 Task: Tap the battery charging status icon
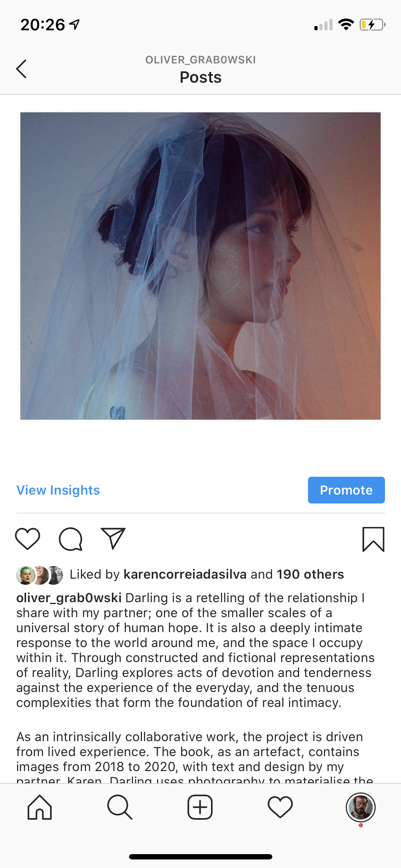pyautogui.click(x=372, y=25)
